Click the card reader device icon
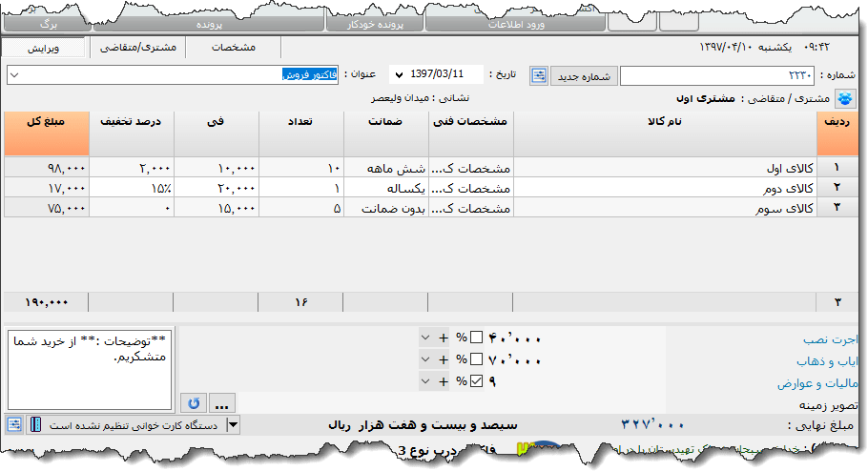This screenshot has width=868, height=471. tap(35, 425)
